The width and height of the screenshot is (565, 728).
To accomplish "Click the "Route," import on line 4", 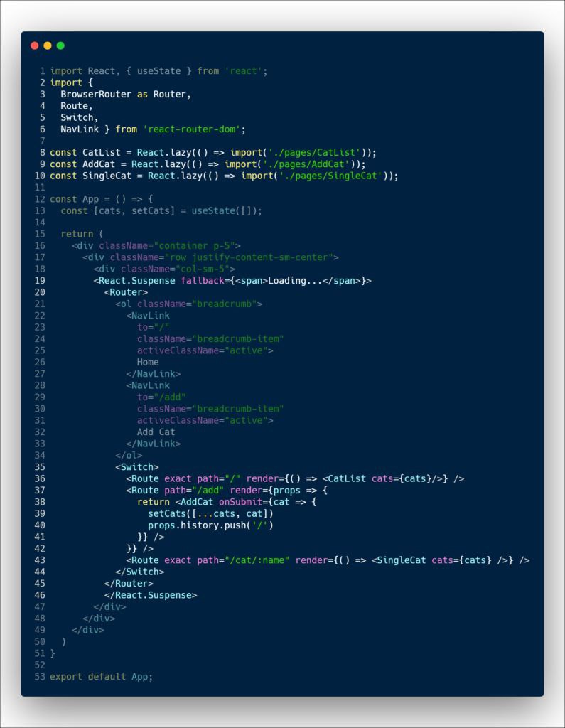I will [77, 106].
